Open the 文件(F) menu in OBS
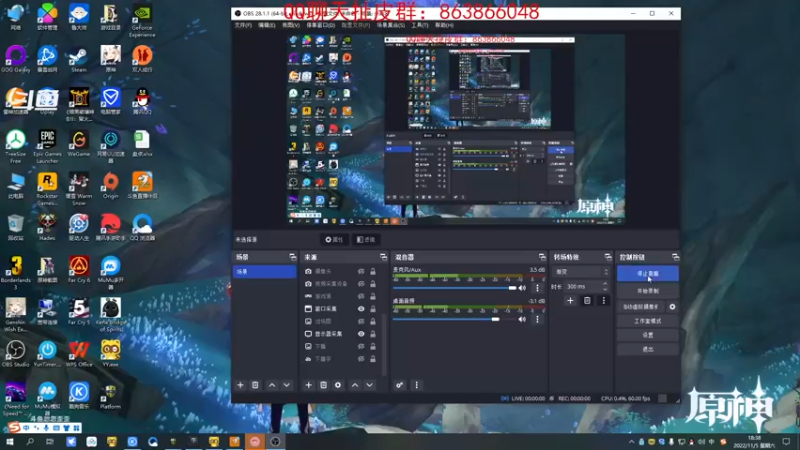800x450 pixels. pyautogui.click(x=243, y=25)
